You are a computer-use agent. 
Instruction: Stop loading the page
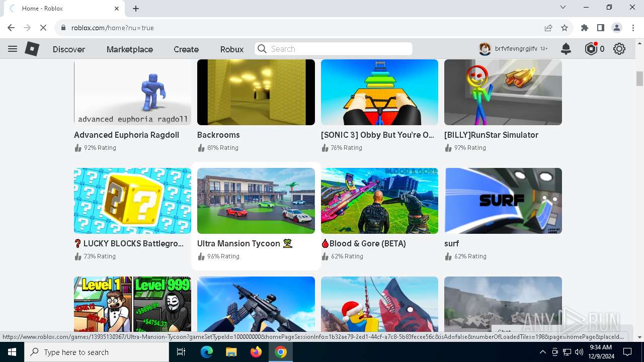(43, 28)
